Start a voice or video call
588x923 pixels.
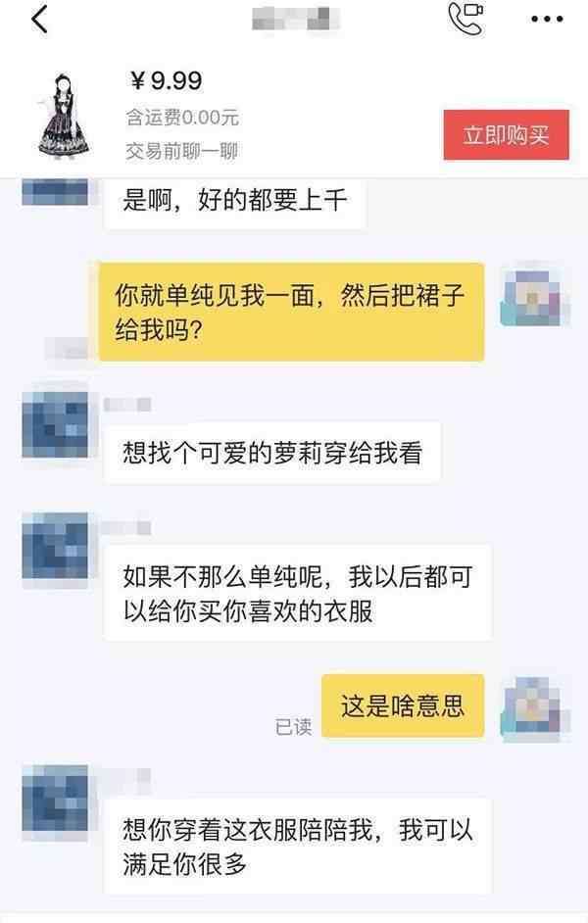coord(465,19)
